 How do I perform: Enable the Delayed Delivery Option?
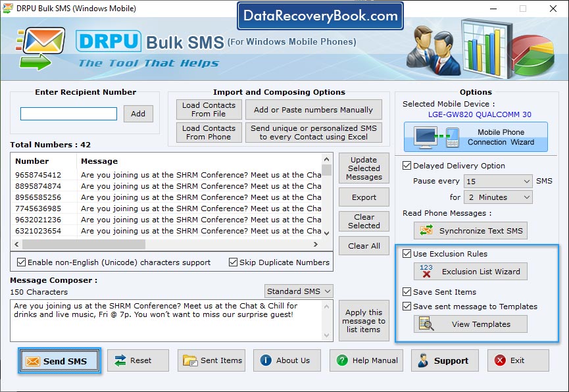click(x=408, y=166)
